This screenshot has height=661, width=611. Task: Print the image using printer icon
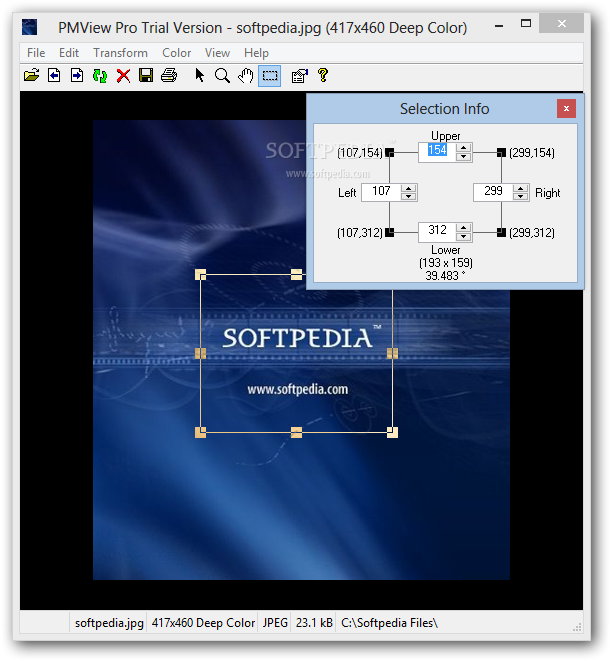169,76
